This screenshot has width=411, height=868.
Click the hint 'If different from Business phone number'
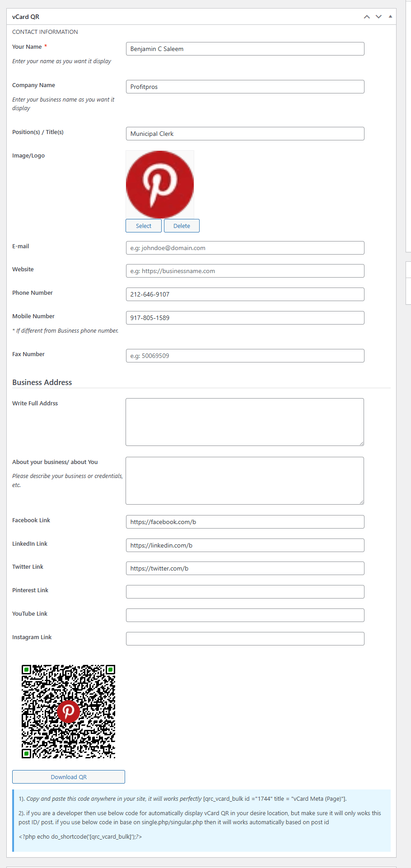[x=65, y=330]
